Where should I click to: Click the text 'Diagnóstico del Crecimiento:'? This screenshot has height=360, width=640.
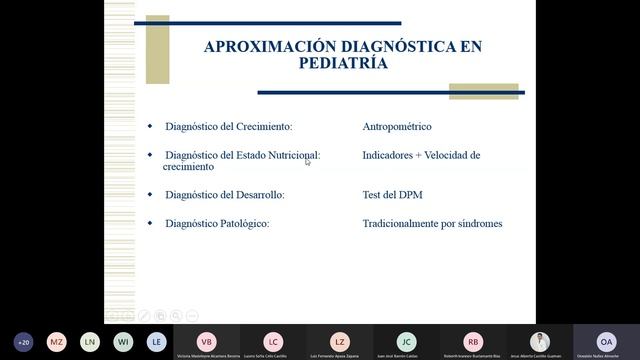tap(229, 127)
